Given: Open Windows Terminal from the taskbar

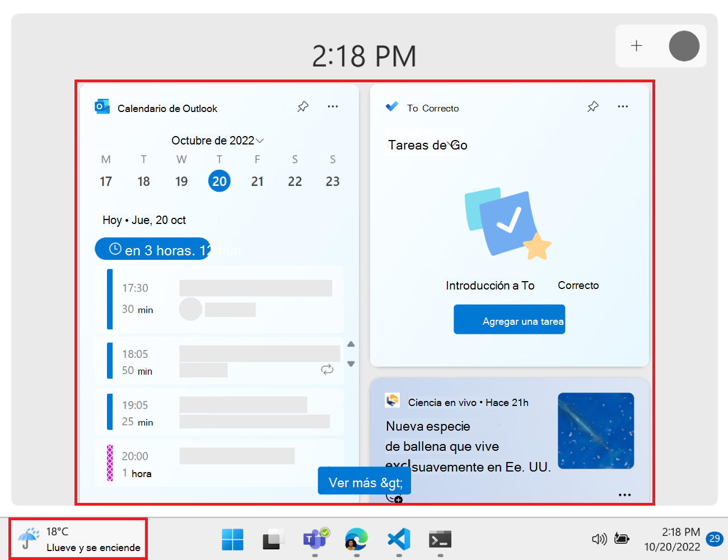Looking at the screenshot, I should coord(440,539).
